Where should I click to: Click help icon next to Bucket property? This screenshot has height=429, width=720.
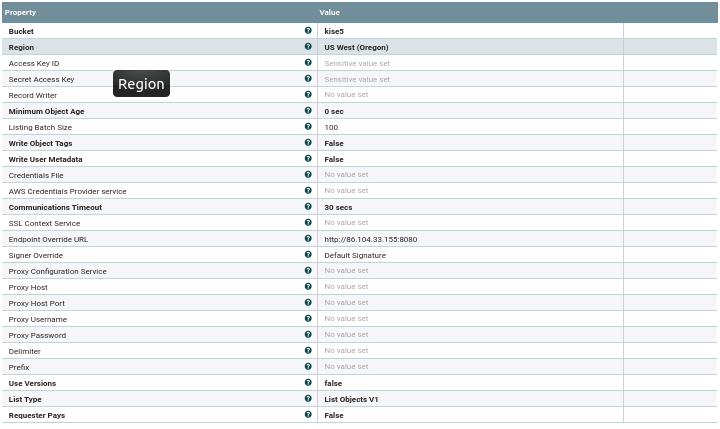(308, 30)
